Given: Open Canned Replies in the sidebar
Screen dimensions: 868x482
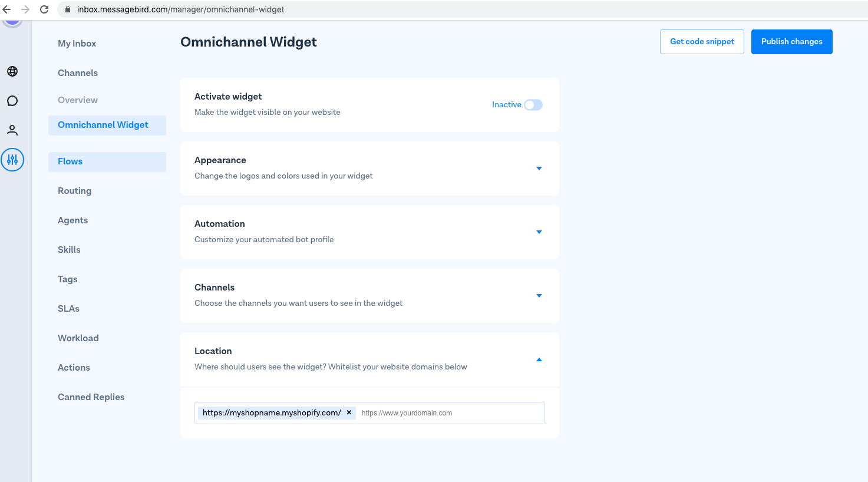Looking at the screenshot, I should tap(91, 397).
